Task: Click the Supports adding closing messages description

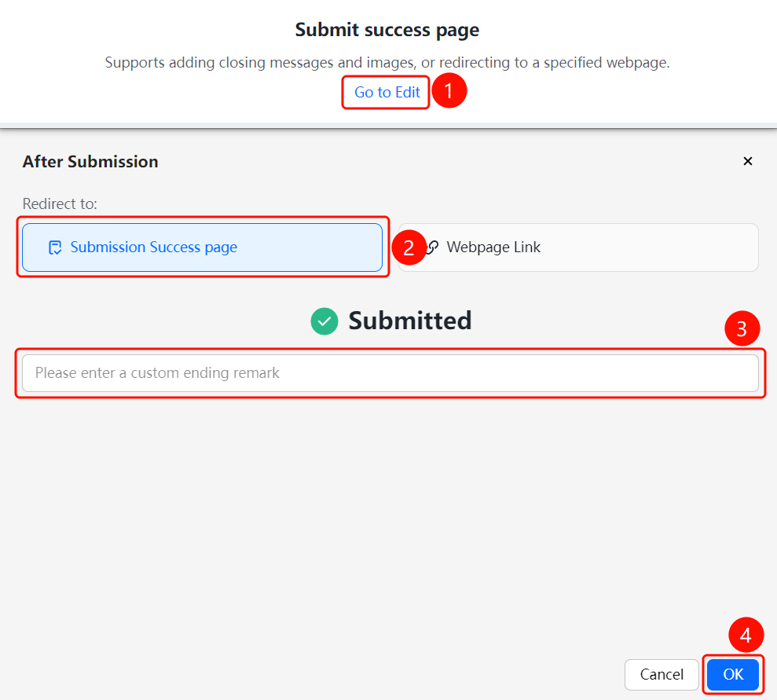Action: point(387,62)
